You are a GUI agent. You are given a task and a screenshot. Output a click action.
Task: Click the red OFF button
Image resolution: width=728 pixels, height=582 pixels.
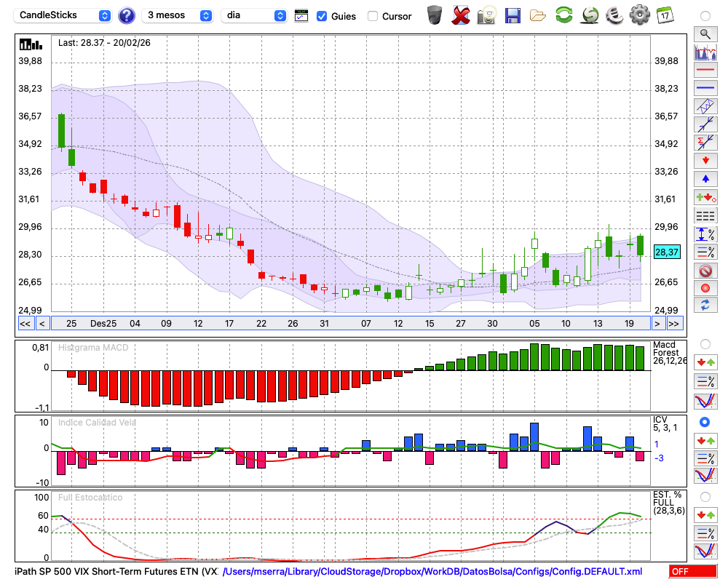(692, 572)
